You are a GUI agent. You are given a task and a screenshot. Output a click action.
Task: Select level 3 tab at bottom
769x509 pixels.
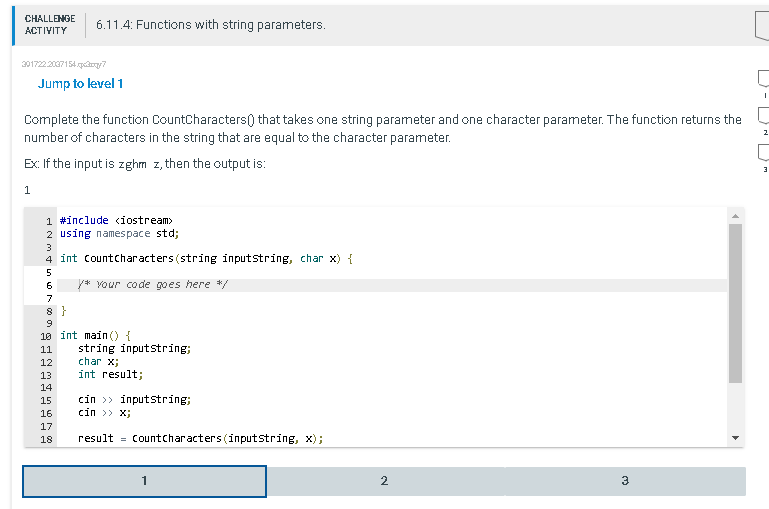tap(625, 481)
